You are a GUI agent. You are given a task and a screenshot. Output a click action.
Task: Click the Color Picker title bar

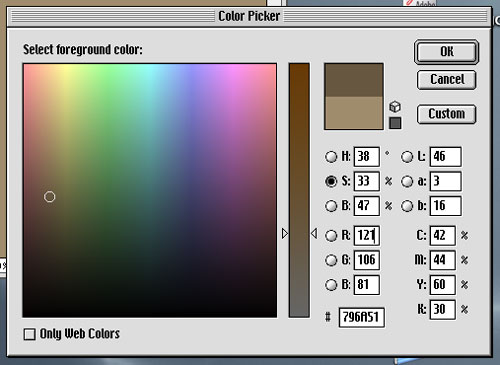click(249, 16)
